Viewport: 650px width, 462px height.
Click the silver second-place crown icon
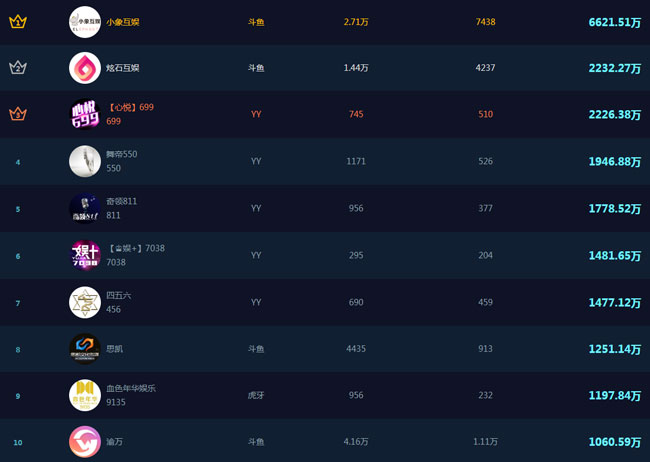click(18, 68)
